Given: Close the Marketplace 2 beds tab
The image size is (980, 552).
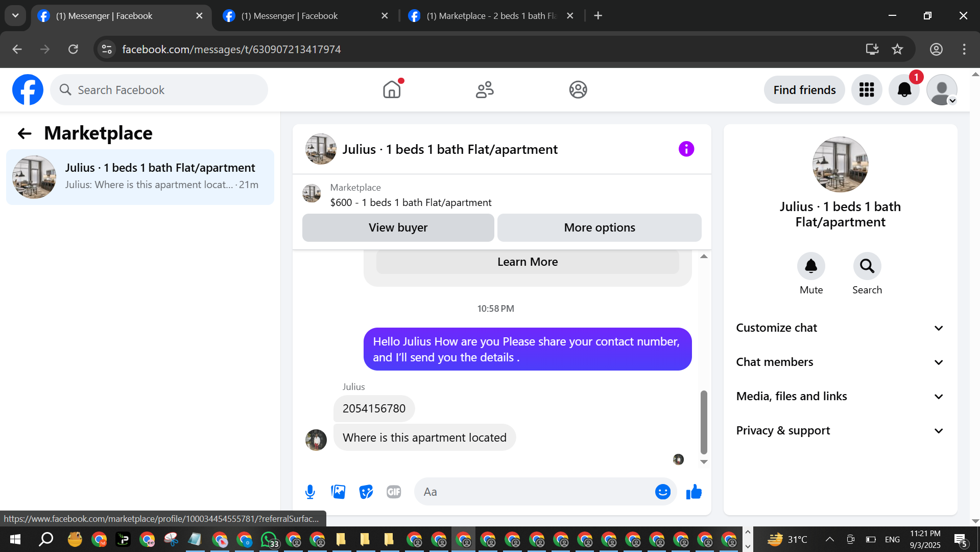Looking at the screenshot, I should (570, 16).
